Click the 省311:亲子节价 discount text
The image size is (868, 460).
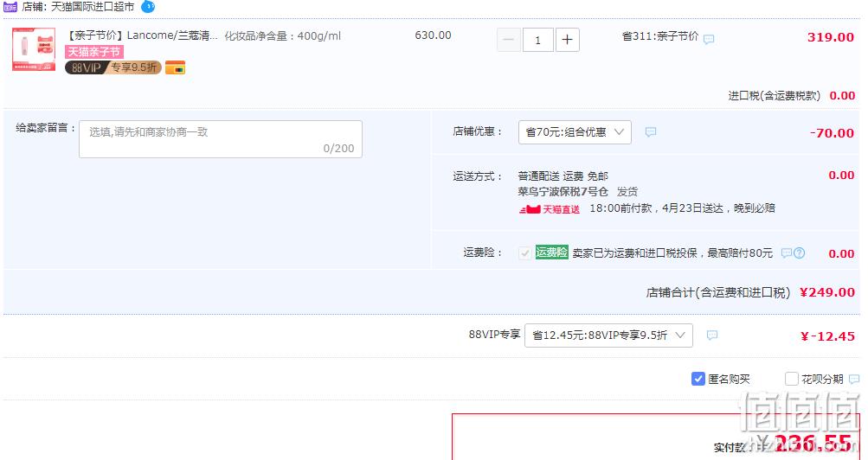[x=659, y=36]
